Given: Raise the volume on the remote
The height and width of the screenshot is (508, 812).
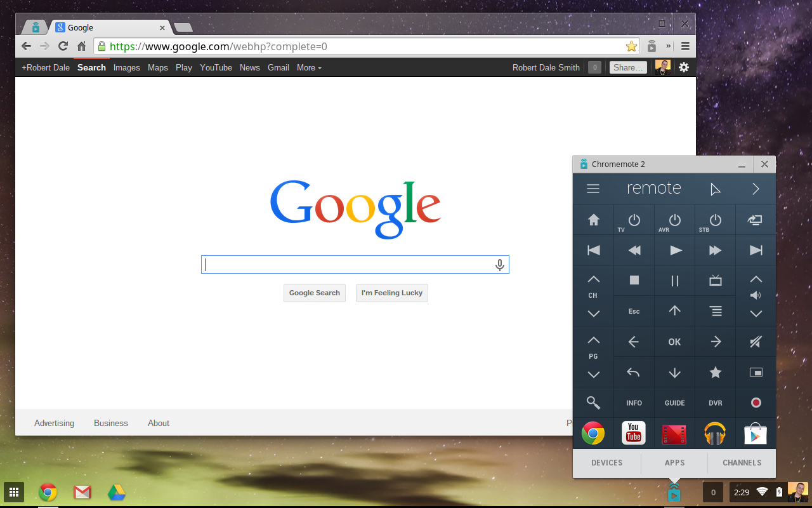Looking at the screenshot, I should point(756,279).
